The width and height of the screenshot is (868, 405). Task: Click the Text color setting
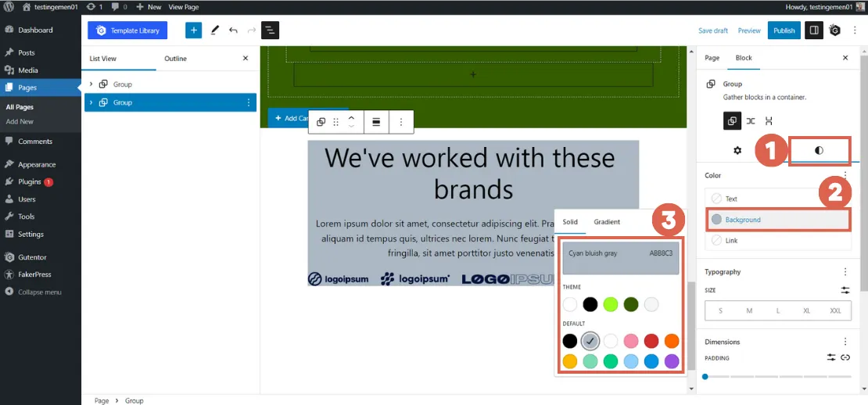point(778,199)
